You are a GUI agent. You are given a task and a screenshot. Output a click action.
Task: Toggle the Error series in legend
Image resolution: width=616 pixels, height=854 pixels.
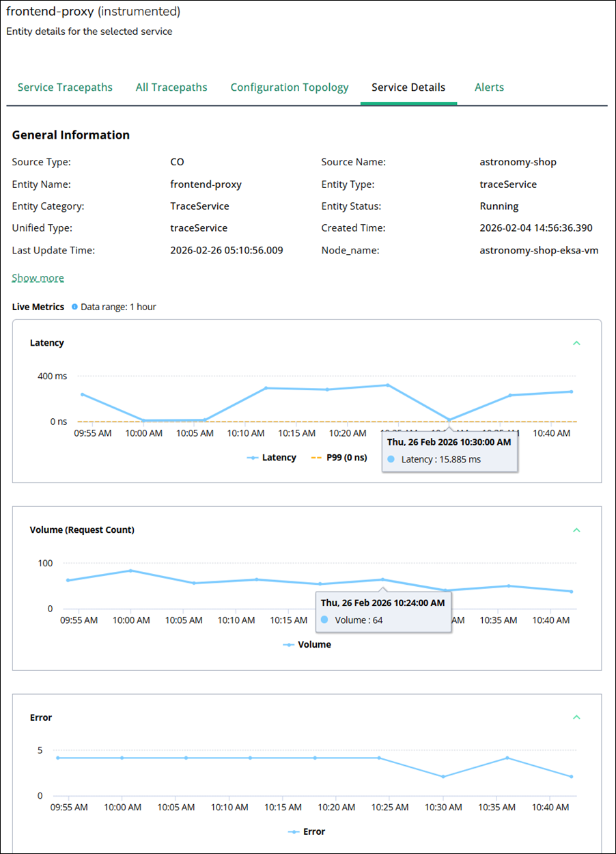coord(307,831)
